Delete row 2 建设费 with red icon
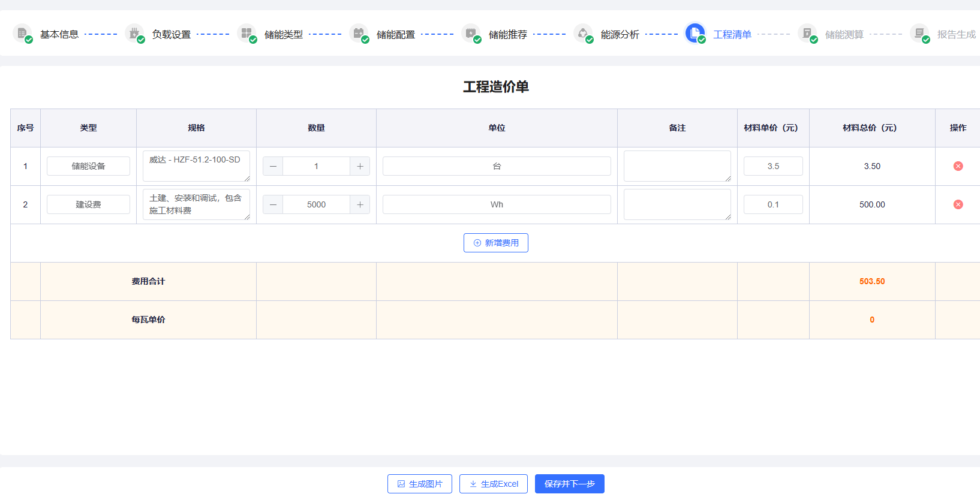Viewport: 980px width, 497px height. click(958, 204)
